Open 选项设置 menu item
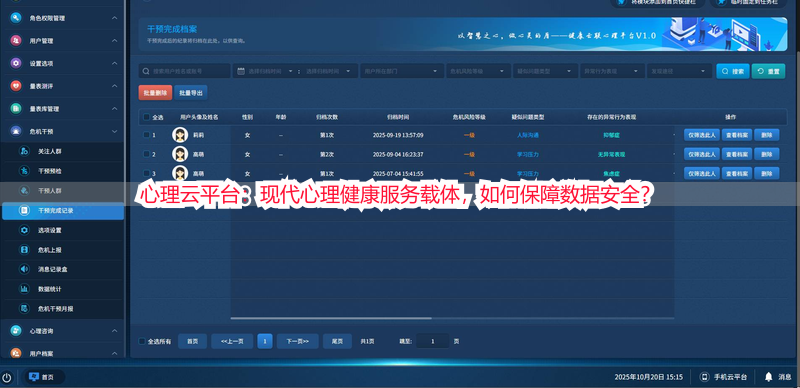The width and height of the screenshot is (800, 388). [62, 230]
